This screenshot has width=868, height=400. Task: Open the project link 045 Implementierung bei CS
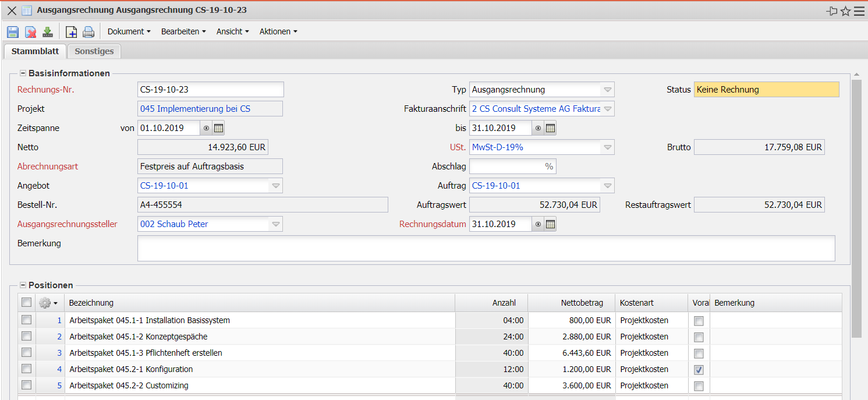(x=195, y=109)
